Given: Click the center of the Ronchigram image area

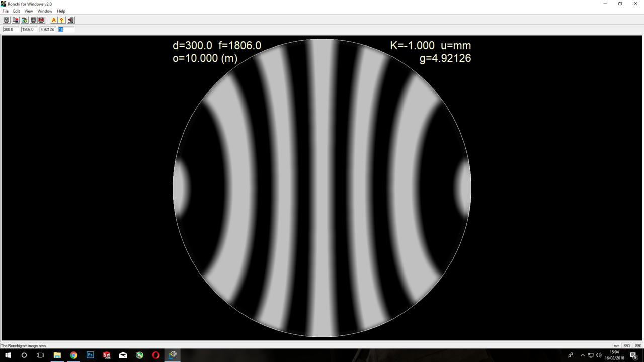Looking at the screenshot, I should coord(323,188).
